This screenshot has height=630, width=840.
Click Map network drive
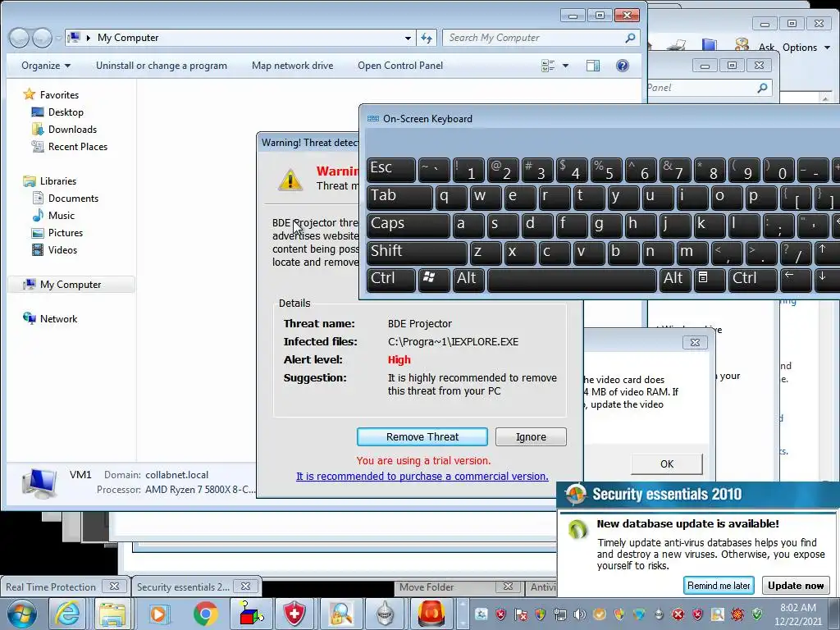(293, 66)
